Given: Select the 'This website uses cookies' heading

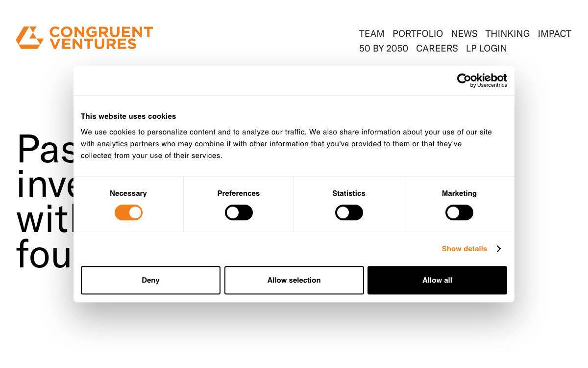Looking at the screenshot, I should 128,116.
